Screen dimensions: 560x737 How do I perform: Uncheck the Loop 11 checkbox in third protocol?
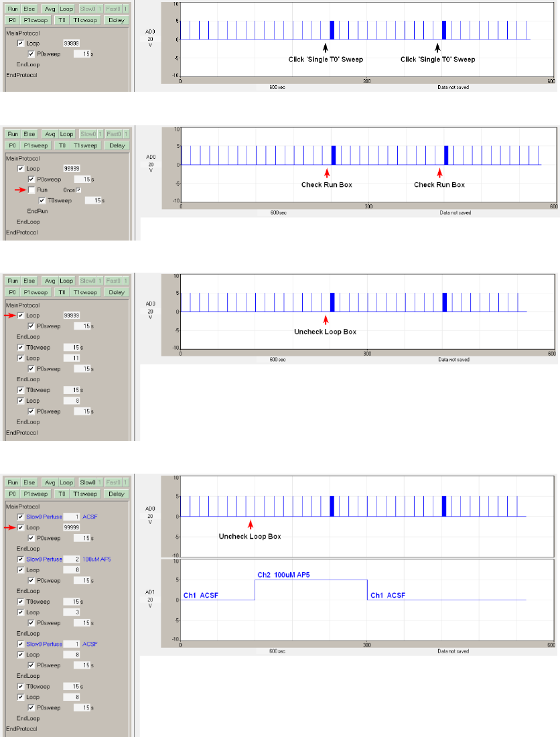click(x=21, y=358)
